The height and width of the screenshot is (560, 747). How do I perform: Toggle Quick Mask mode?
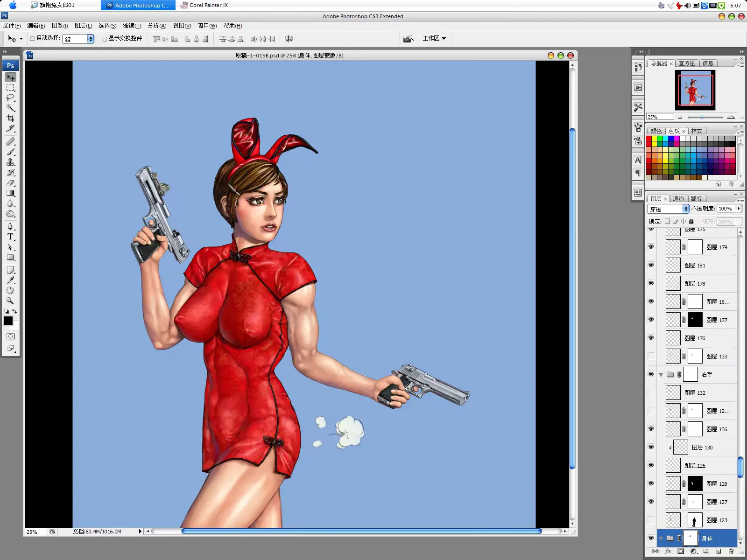point(10,336)
